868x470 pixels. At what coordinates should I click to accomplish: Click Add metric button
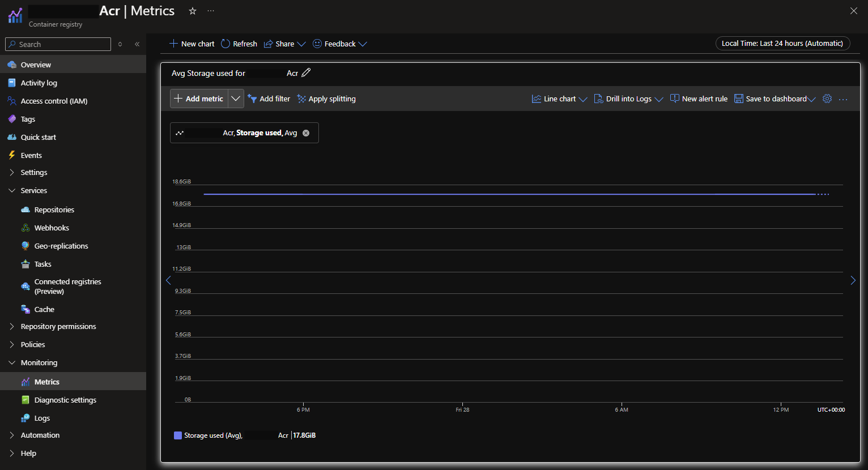coord(199,99)
